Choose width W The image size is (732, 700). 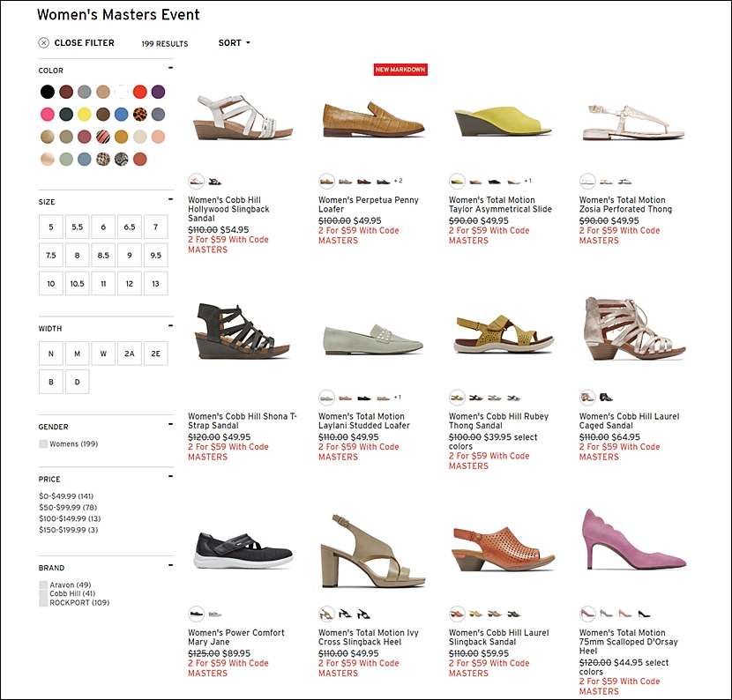(x=103, y=354)
